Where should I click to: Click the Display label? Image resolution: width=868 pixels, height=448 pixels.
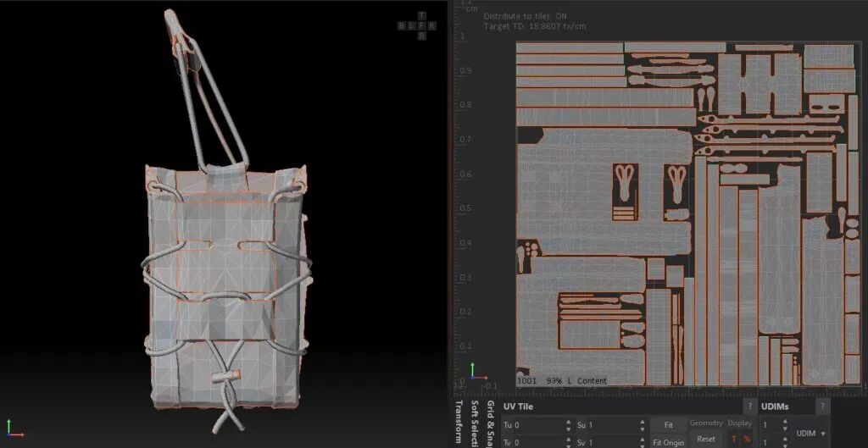point(739,423)
